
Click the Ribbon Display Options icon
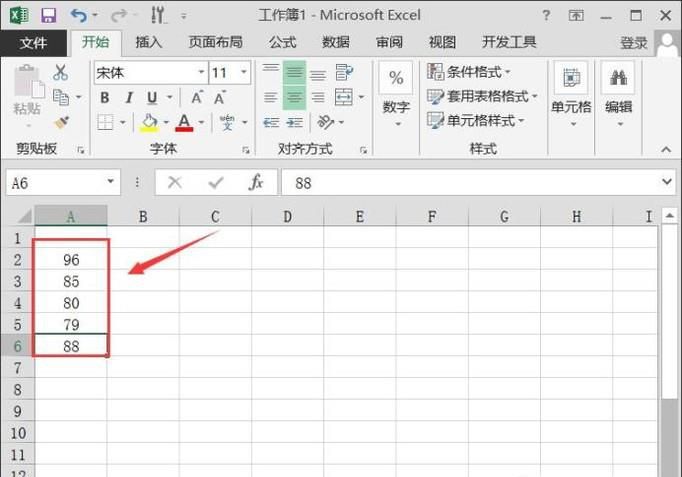[x=576, y=16]
